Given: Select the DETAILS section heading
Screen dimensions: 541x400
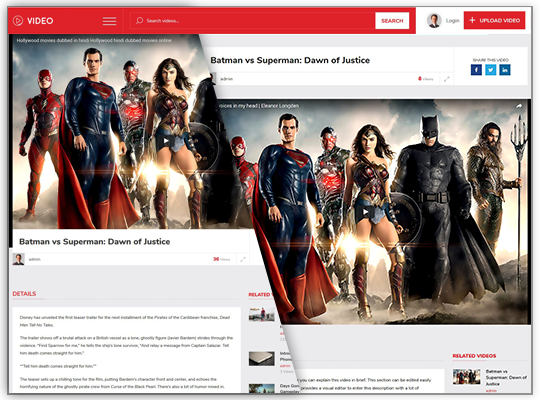Looking at the screenshot, I should (24, 294).
